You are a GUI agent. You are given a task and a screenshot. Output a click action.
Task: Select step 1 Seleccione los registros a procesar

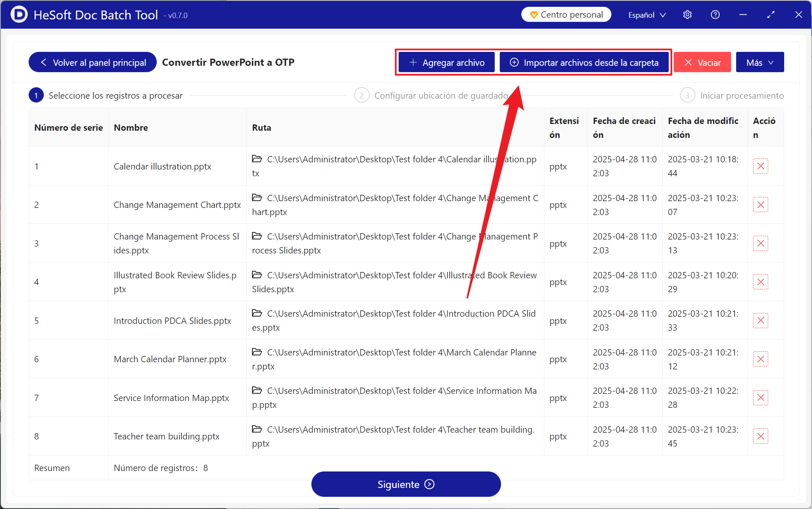(x=106, y=96)
